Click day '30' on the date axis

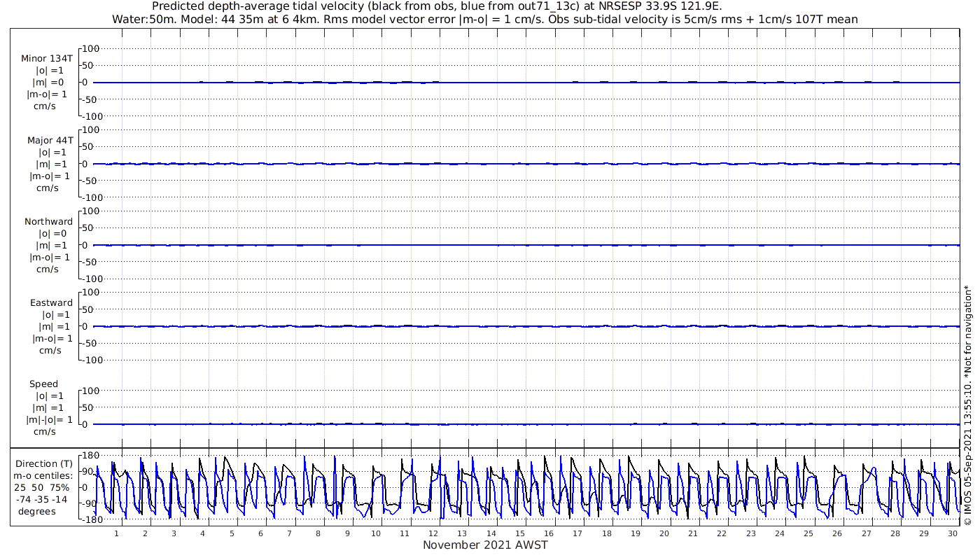pyautogui.click(x=953, y=533)
